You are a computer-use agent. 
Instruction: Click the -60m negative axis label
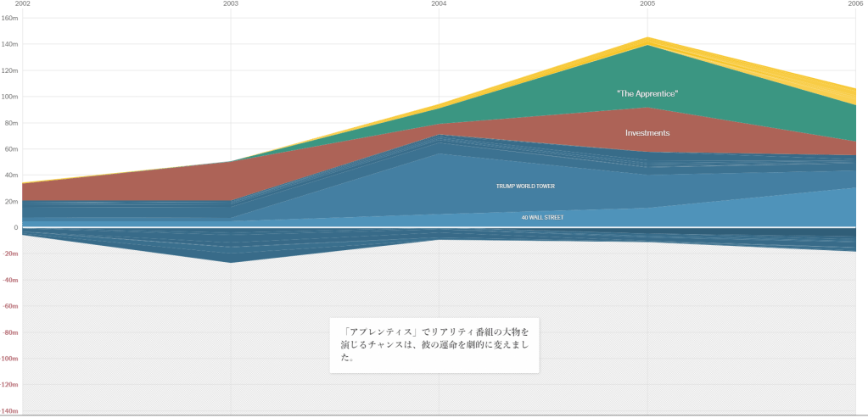click(x=9, y=307)
